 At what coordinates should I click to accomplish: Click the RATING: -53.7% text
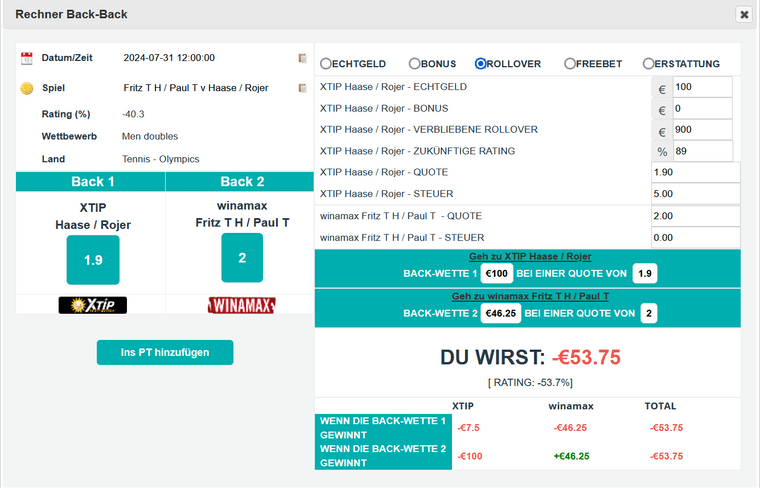(530, 383)
